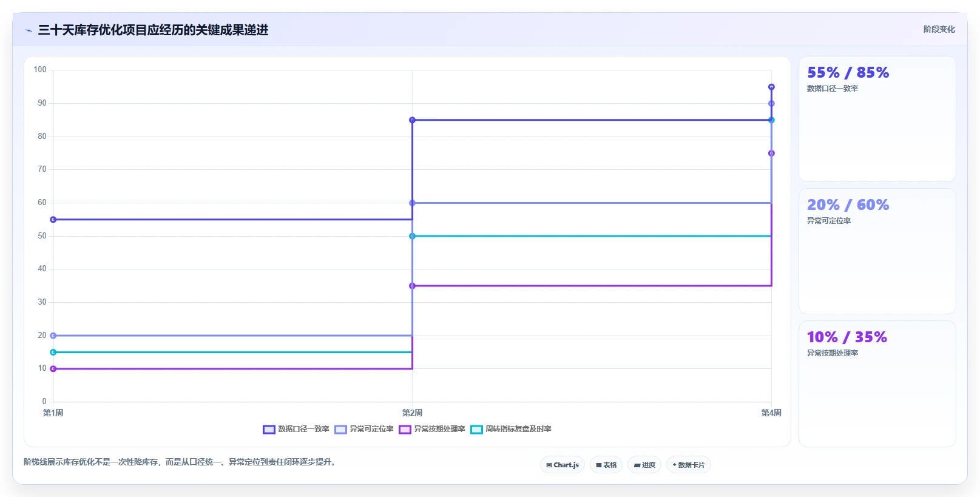Screen dimensions: 980x497
Task: Toggle the 周转指标复盘及时率 legend item
Action: (x=511, y=429)
